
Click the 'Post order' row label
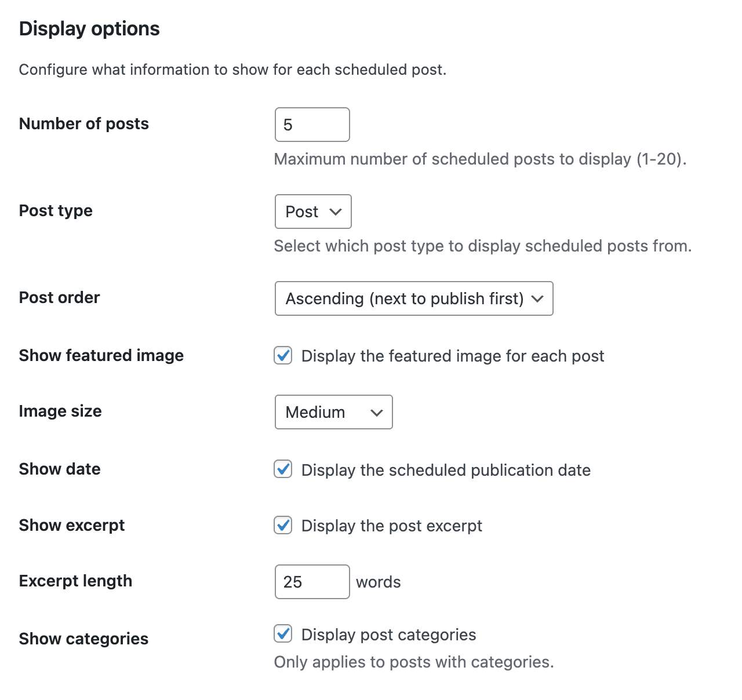(59, 297)
